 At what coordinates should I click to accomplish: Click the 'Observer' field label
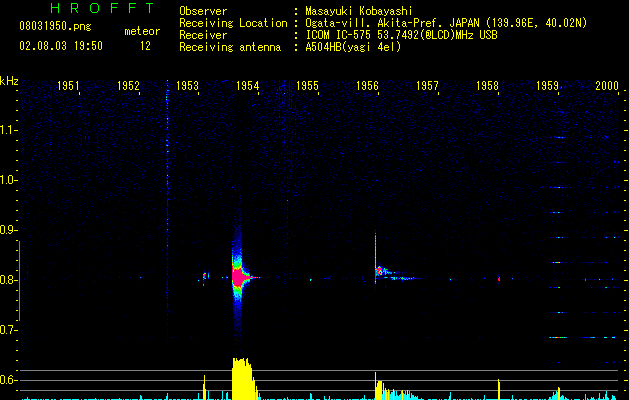(203, 11)
